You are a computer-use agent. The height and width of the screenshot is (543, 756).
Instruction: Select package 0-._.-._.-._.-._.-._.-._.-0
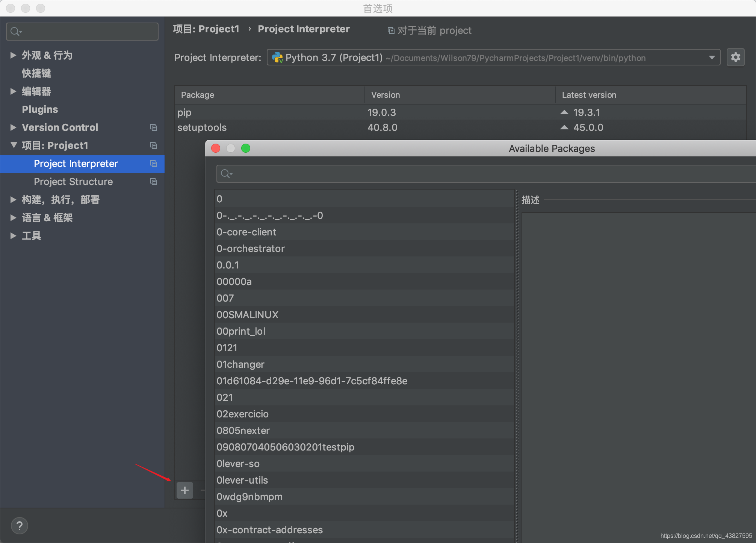(364, 215)
